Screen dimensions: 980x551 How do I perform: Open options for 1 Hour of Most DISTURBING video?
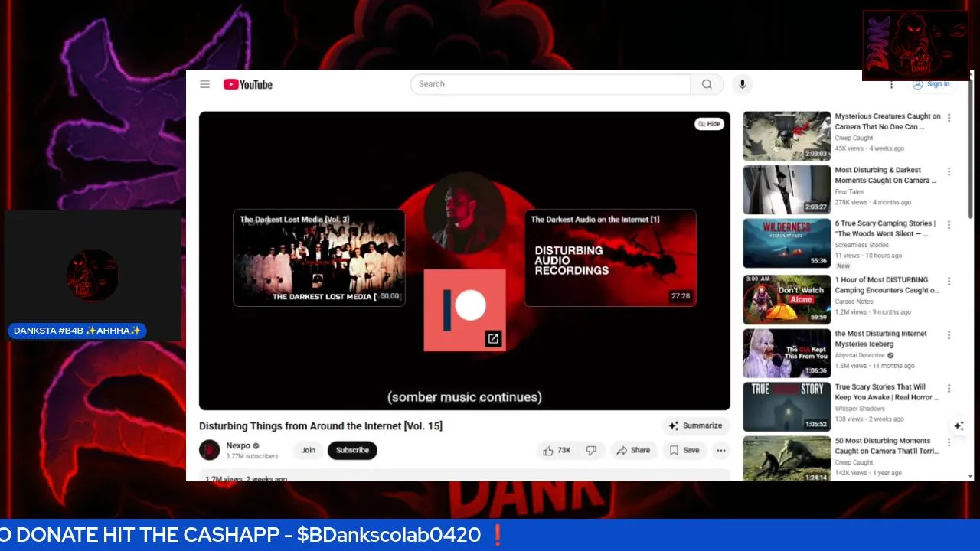click(x=949, y=281)
